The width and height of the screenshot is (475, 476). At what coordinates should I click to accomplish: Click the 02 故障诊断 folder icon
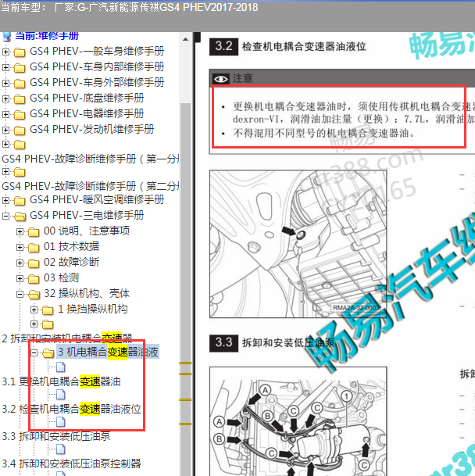(34, 263)
